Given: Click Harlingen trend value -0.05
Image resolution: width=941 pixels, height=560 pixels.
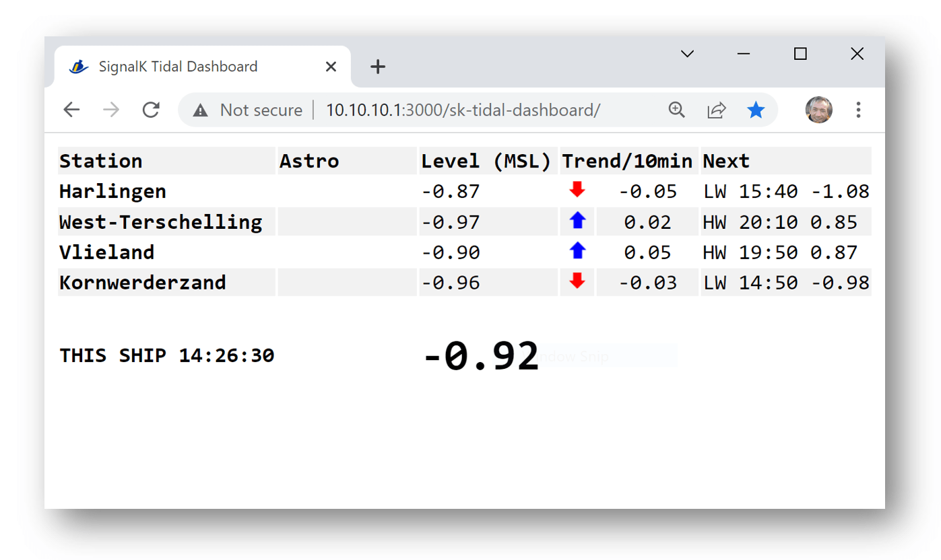Looking at the screenshot, I should (647, 191).
